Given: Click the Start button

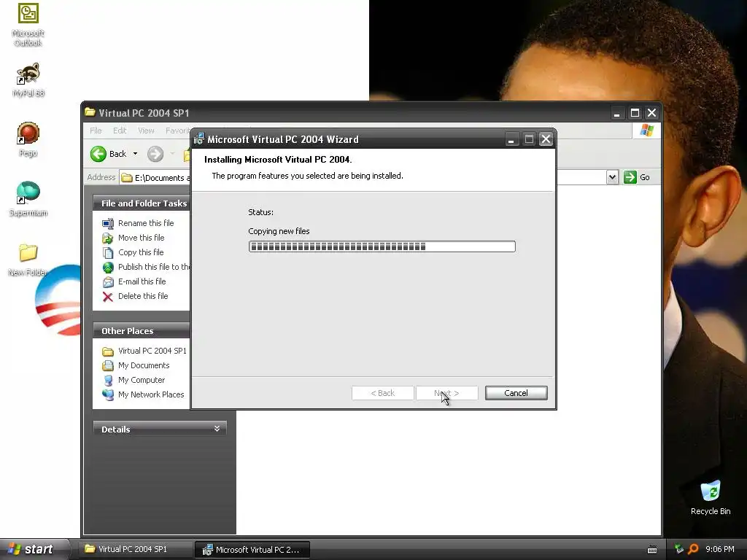Looking at the screenshot, I should click(34, 549).
